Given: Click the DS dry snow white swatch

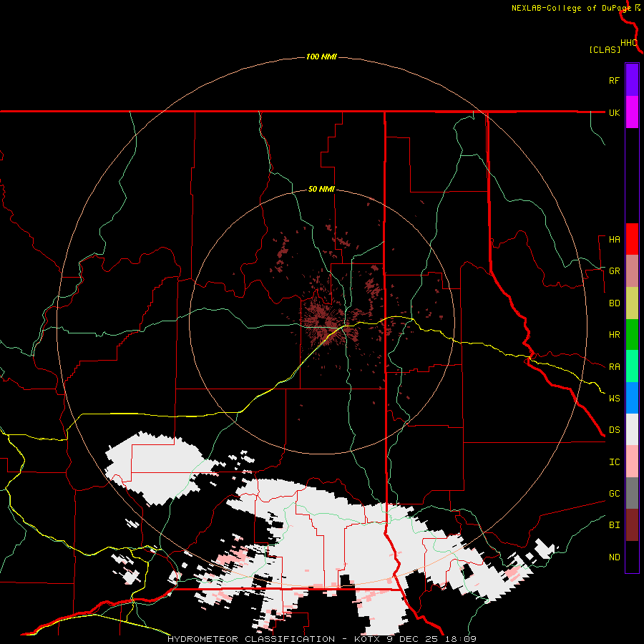Looking at the screenshot, I should pyautogui.click(x=632, y=429).
